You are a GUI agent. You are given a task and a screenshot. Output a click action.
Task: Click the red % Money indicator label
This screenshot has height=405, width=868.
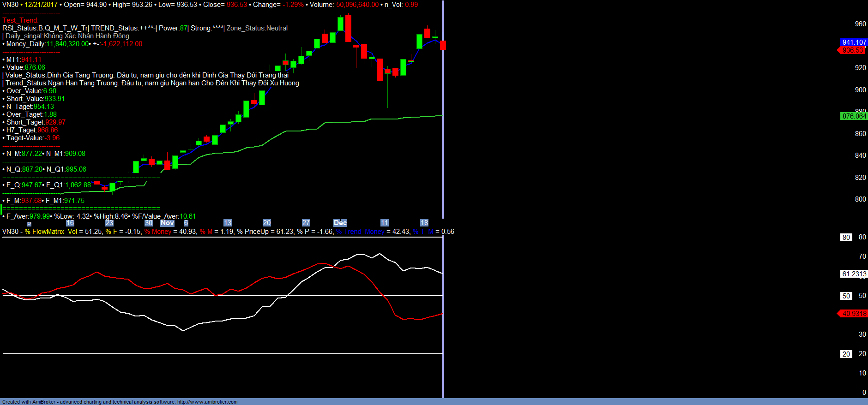point(158,232)
